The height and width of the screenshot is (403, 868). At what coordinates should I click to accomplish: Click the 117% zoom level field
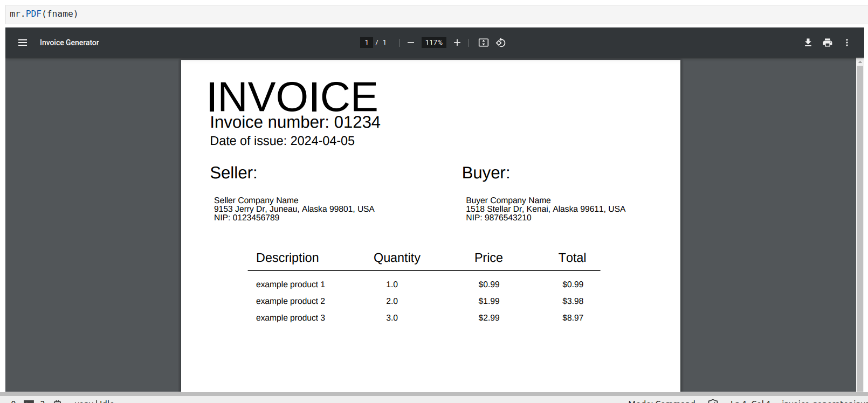point(434,43)
